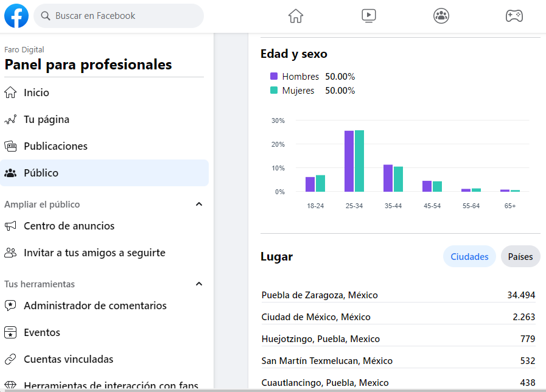The image size is (546, 392).
Task: Go to Tu página in sidebar
Action: coord(46,119)
